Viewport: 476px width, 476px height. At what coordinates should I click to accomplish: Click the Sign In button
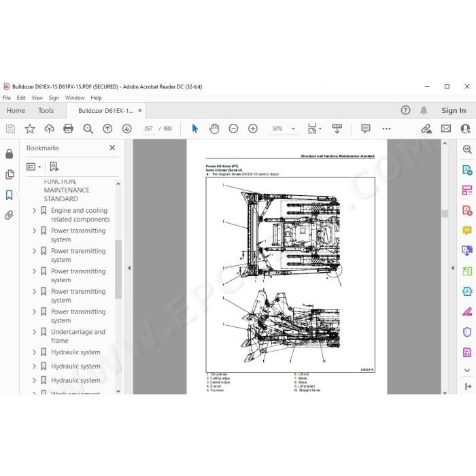(454, 110)
